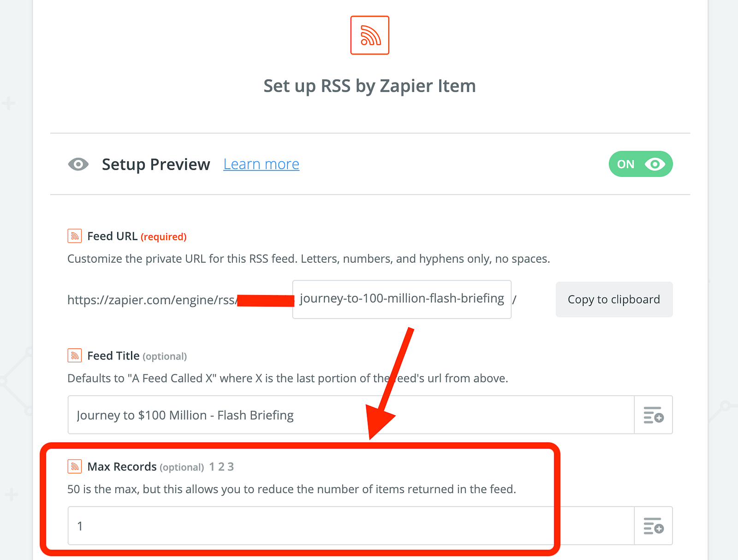
Task: Click the Feed URL (required) label
Action: 137,236
